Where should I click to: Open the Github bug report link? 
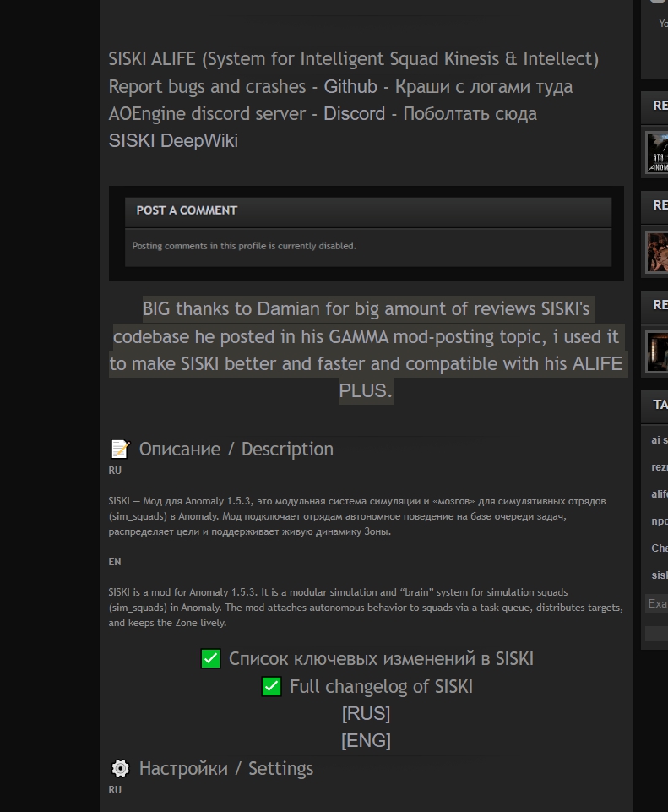350,86
